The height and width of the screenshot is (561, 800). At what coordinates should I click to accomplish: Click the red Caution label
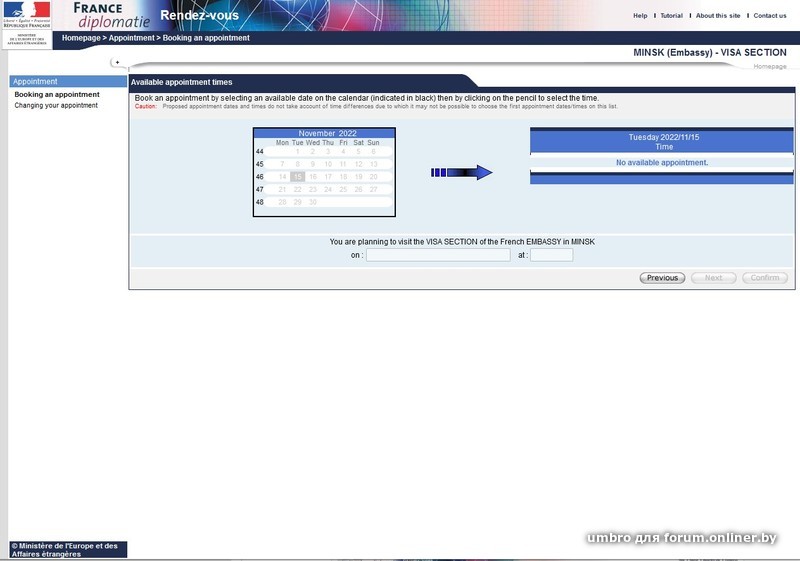[145, 107]
